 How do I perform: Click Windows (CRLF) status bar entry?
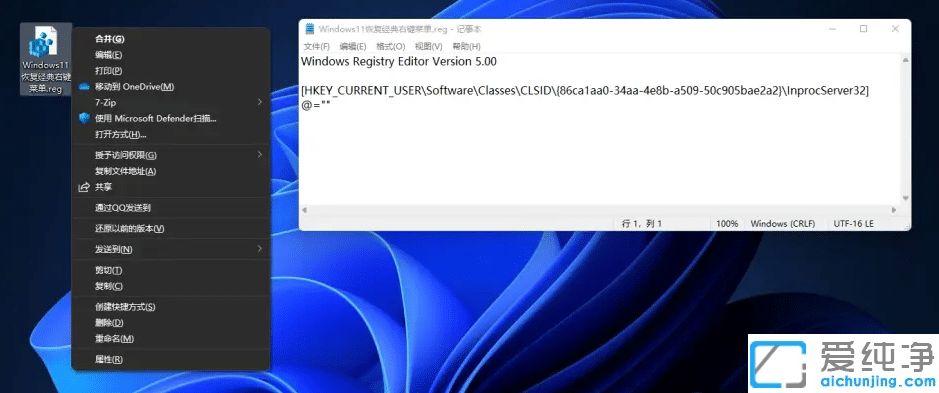coord(783,223)
